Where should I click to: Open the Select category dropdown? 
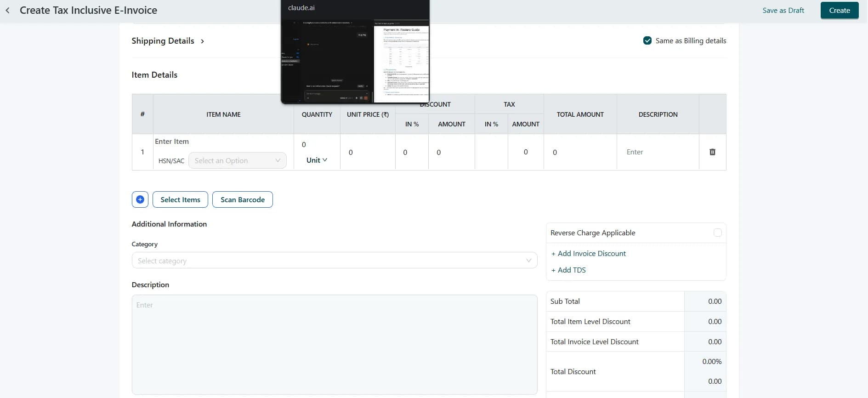pyautogui.click(x=335, y=261)
